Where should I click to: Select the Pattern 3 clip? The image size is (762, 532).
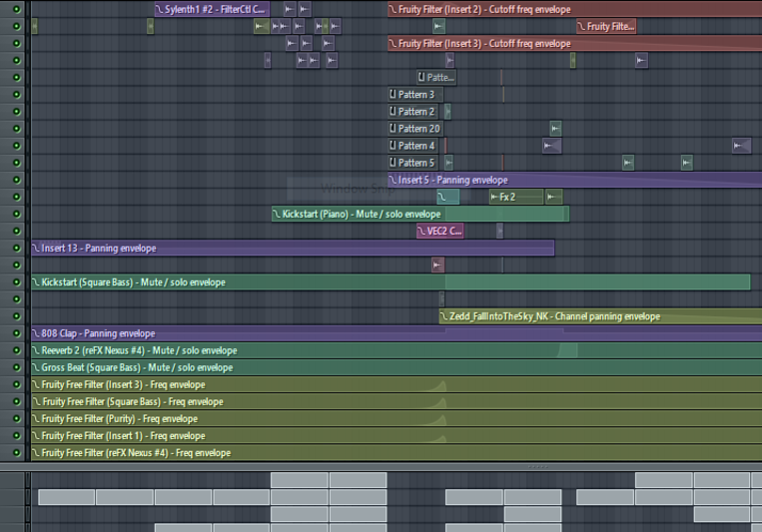click(415, 94)
